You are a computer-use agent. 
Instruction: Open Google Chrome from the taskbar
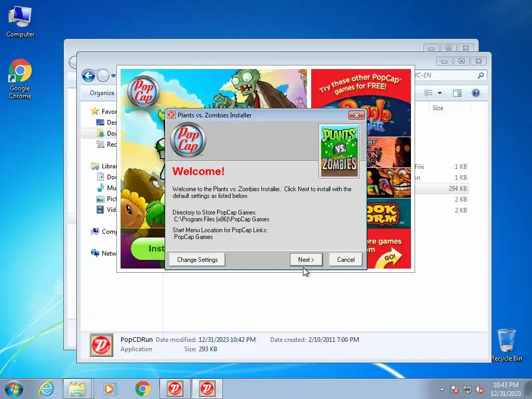pos(142,389)
